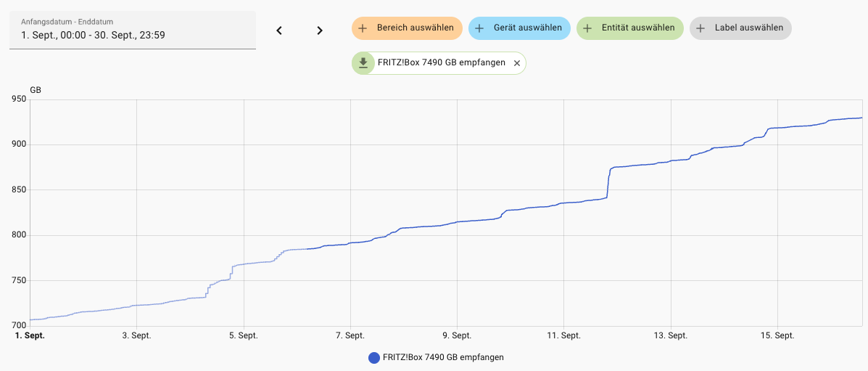
Task: Open the Anfangsdatum - Enddatum date range field
Action: 133,29
